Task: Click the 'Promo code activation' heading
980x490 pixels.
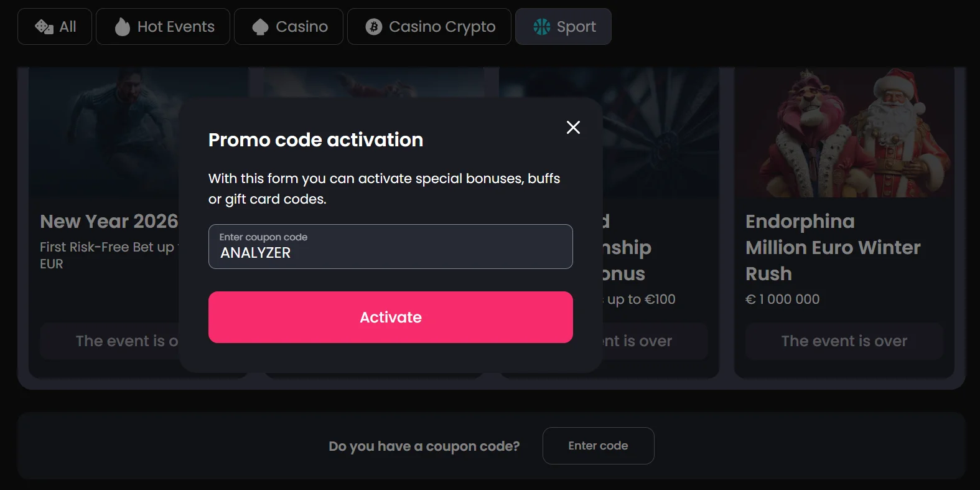Action: [x=315, y=140]
